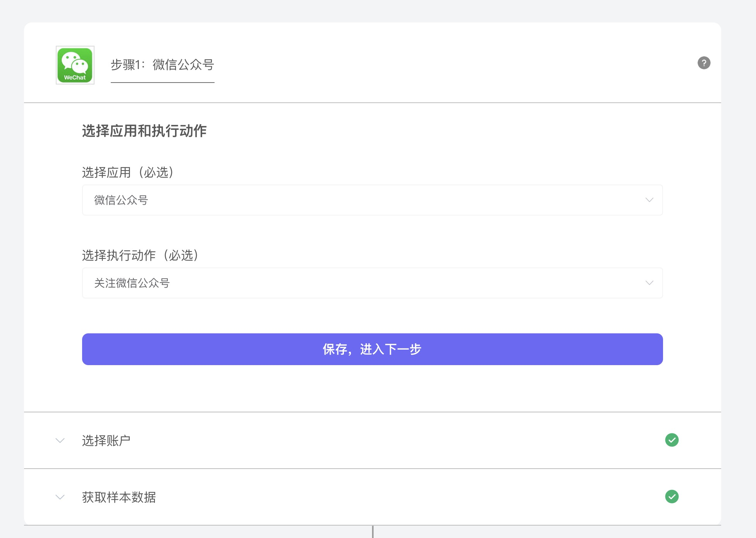756x538 pixels.
Task: Click the 步骤1：微信公众号 step title
Action: pyautogui.click(x=162, y=65)
